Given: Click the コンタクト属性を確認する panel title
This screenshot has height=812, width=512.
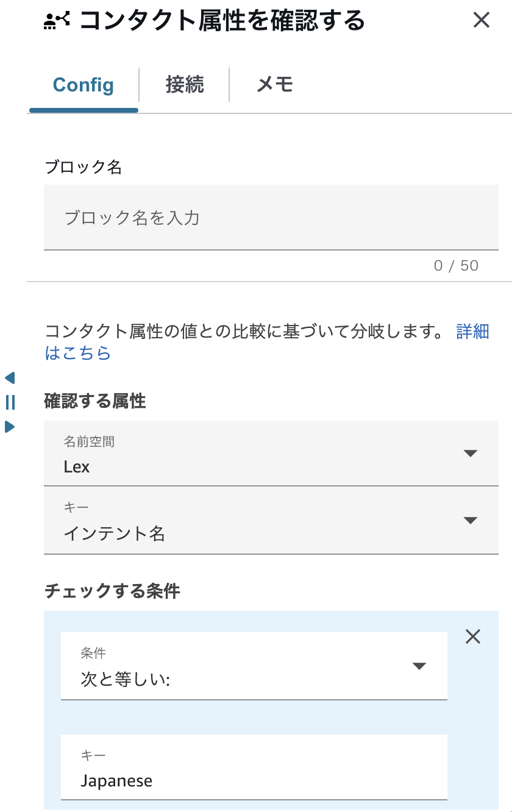Looking at the screenshot, I should [x=222, y=21].
